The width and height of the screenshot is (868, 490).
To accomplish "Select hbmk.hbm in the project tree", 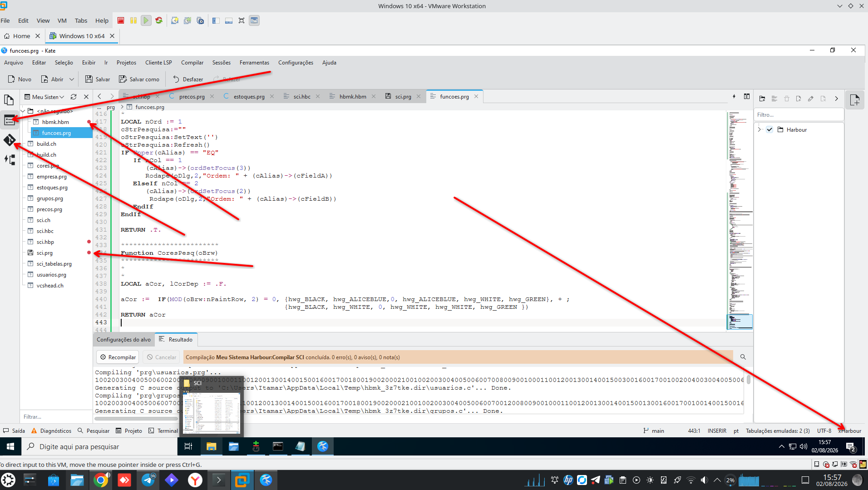I will click(55, 122).
